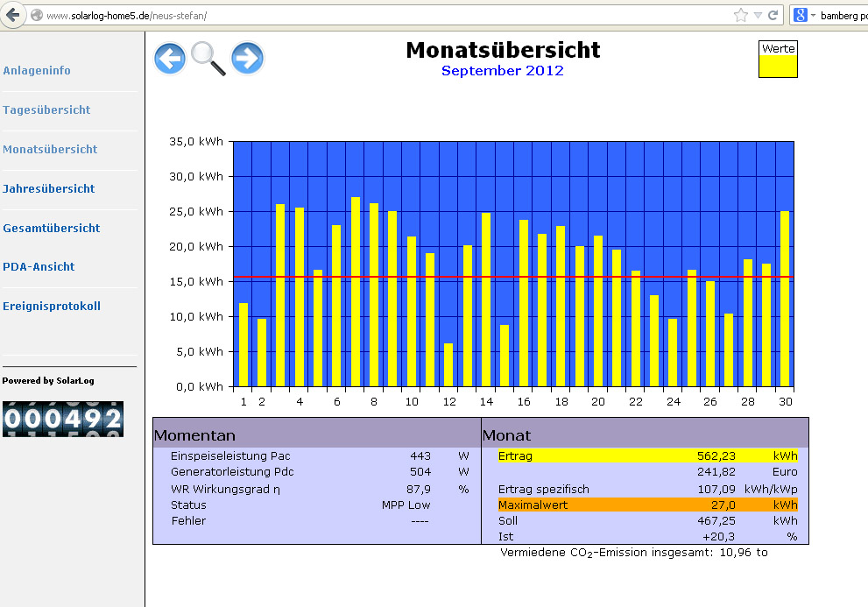Open the Ereignisprotokoll page
The image size is (868, 607).
(x=52, y=306)
